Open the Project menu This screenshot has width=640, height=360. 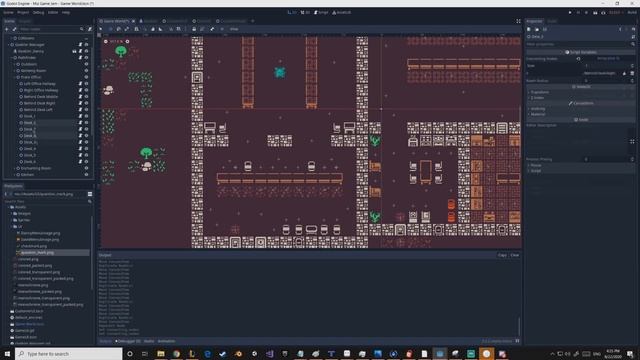point(23,13)
